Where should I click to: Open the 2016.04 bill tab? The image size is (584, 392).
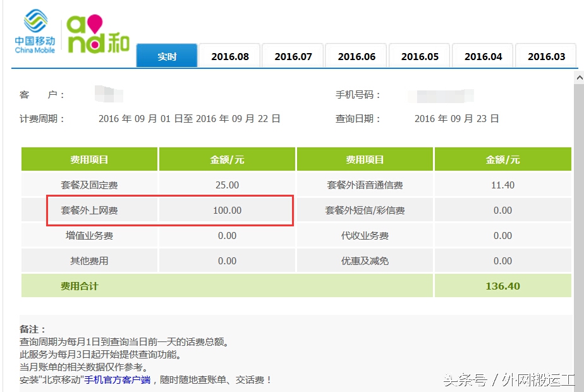click(482, 56)
